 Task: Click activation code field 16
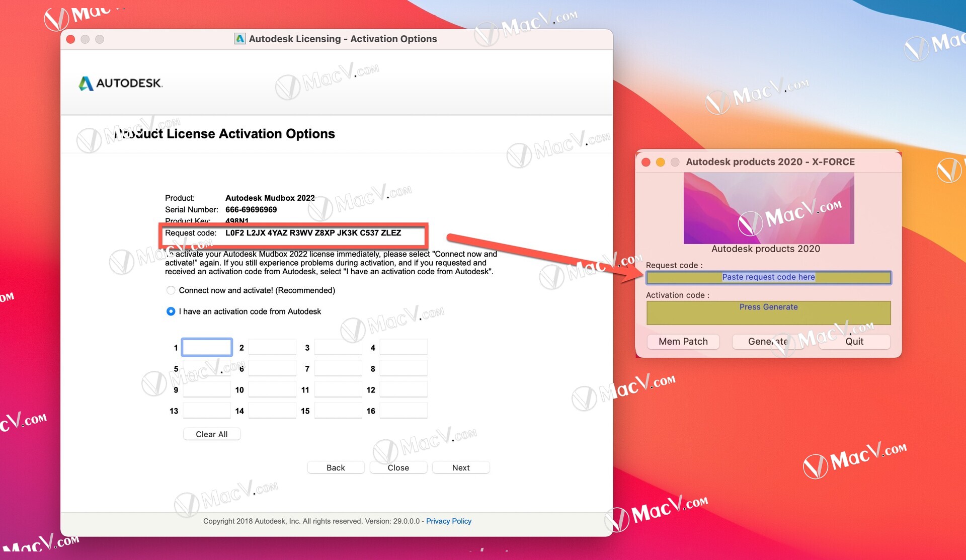pos(404,411)
